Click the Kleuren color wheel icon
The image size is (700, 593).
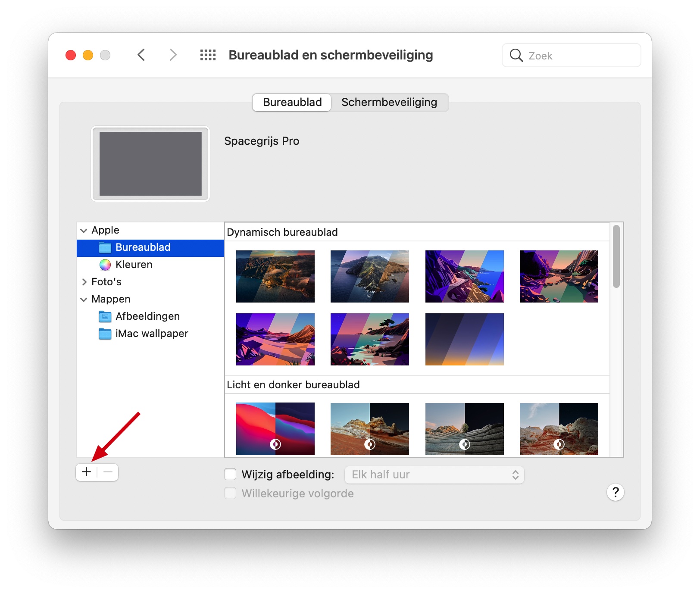click(105, 265)
